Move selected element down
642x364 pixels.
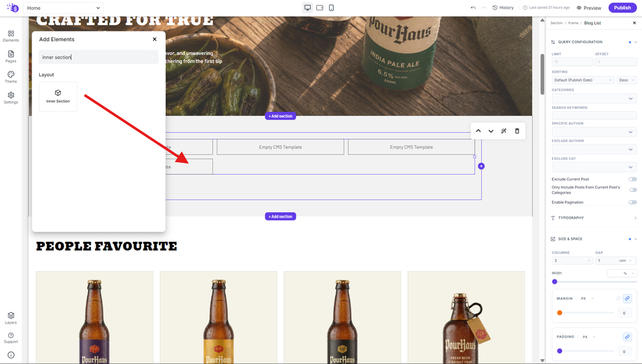click(x=491, y=131)
